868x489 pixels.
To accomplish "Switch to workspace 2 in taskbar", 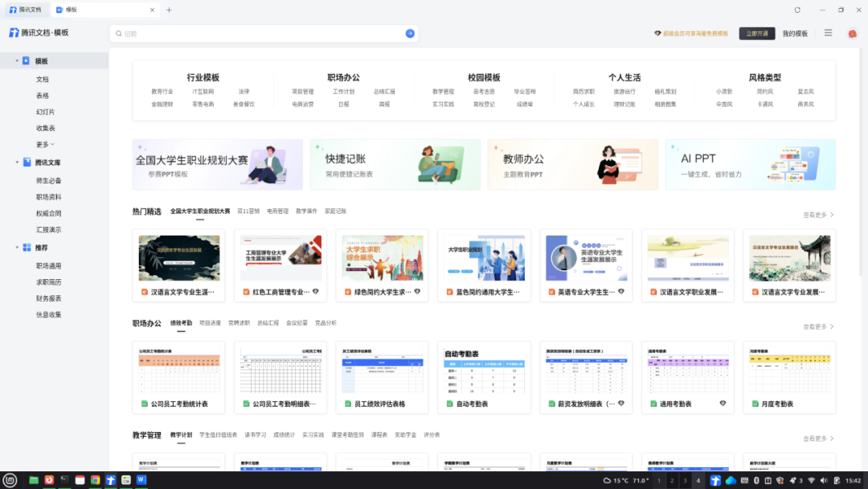I will (x=671, y=480).
